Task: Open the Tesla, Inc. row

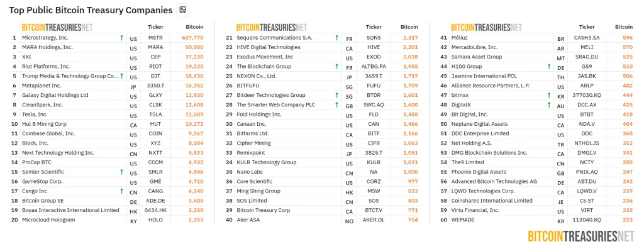Action: pos(108,115)
